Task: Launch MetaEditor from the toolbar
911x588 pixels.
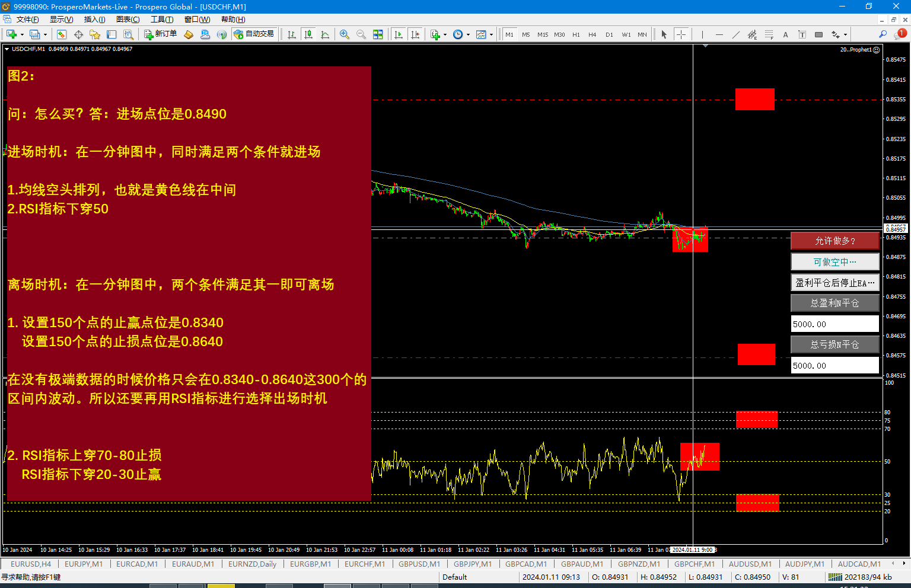Action: tap(189, 34)
